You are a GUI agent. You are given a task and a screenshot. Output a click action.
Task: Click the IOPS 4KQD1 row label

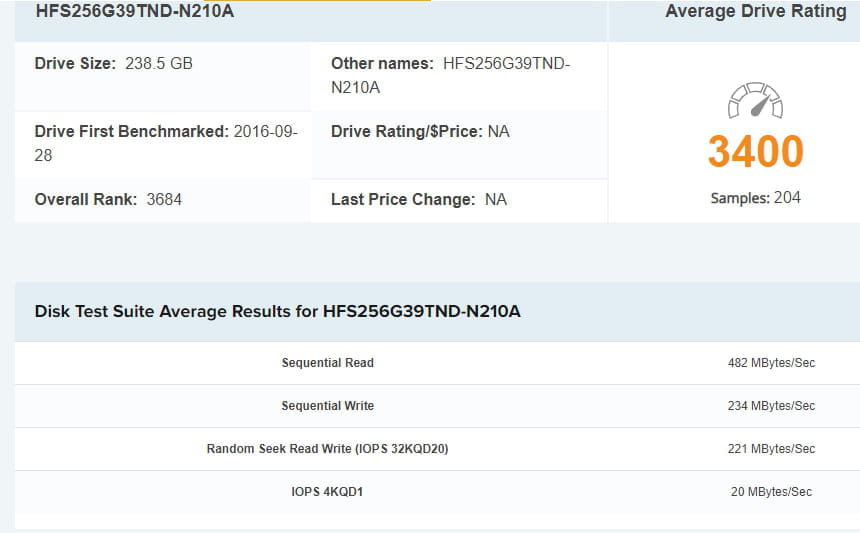(x=327, y=492)
